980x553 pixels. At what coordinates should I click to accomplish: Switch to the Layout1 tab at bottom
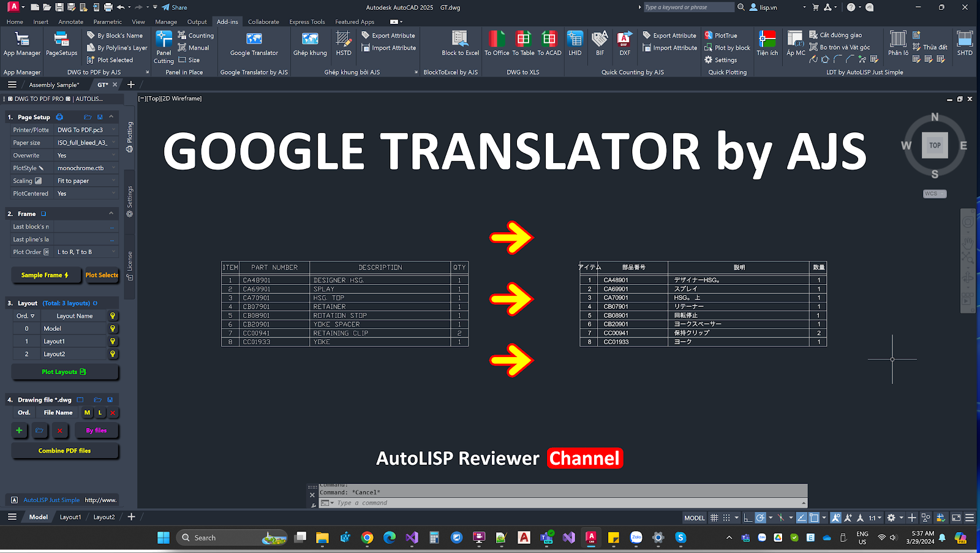point(70,517)
